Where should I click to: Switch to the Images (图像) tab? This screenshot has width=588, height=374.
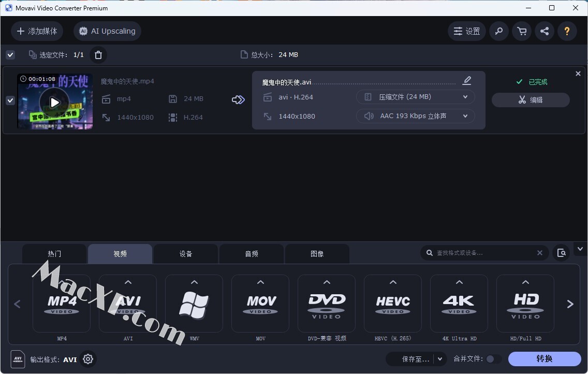pos(317,254)
